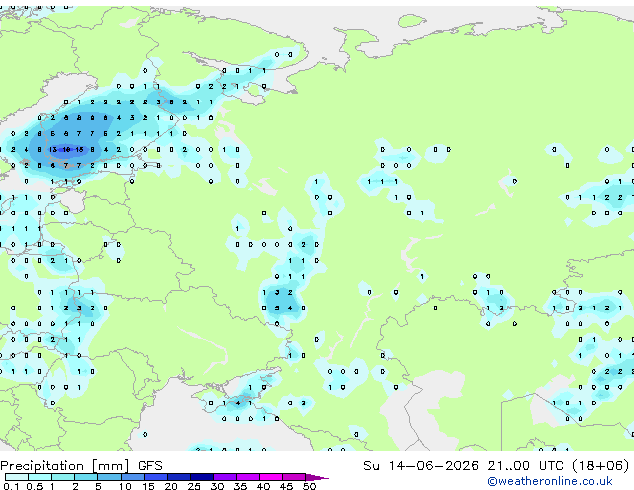Click the map precipitation value '13'
This screenshot has height=490, width=634.
53,150
